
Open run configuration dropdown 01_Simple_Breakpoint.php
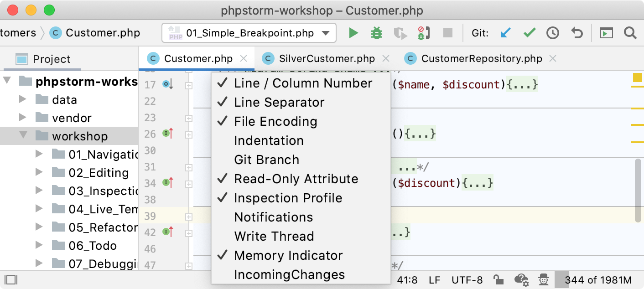pyautogui.click(x=249, y=33)
